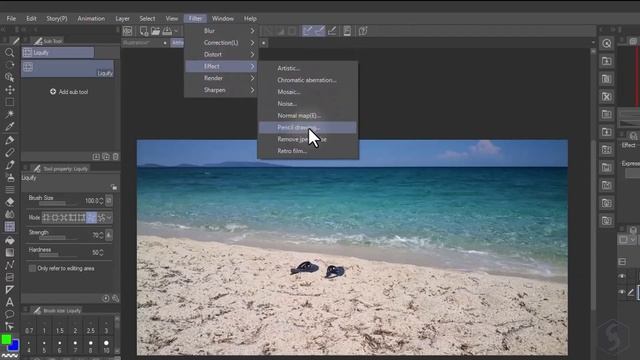Screen dimensions: 640x360
Task: Select the Zoom magnifier tool
Action: click(x=9, y=53)
